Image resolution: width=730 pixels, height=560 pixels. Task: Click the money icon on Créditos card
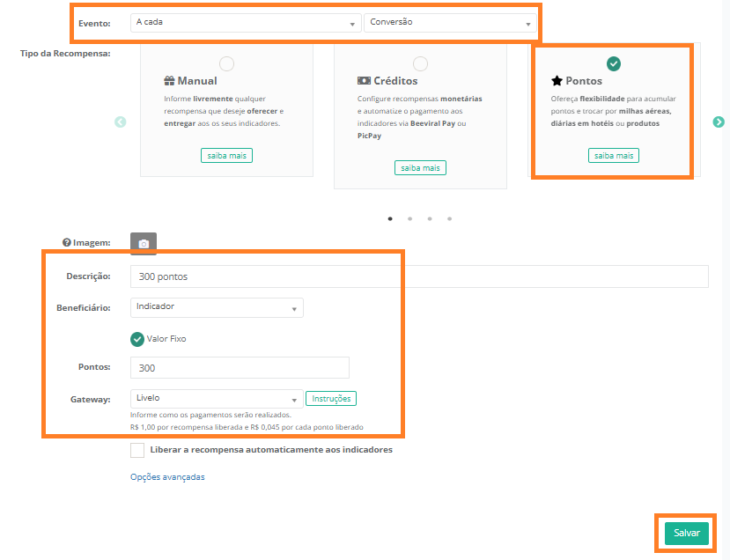[x=364, y=81]
